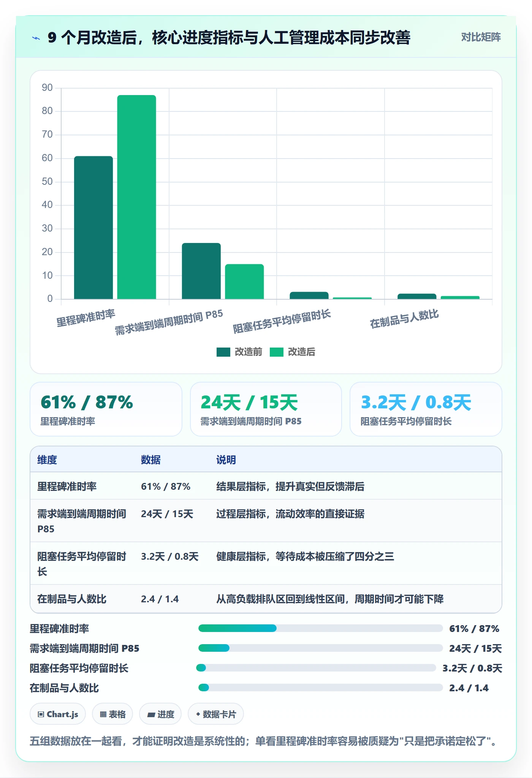This screenshot has width=532, height=778.
Task: Click the 进度 tag chip
Action: coord(160,714)
